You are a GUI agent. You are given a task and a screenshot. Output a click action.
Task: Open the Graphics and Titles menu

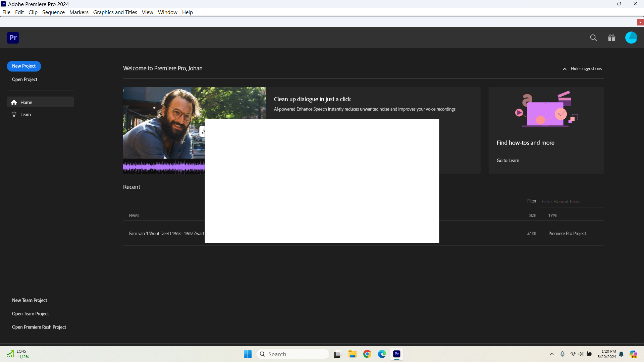[x=115, y=12]
